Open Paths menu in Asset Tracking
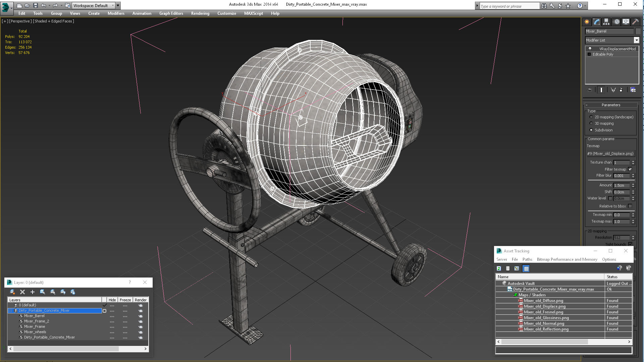Screen dimensions: 644x362 coord(527,259)
